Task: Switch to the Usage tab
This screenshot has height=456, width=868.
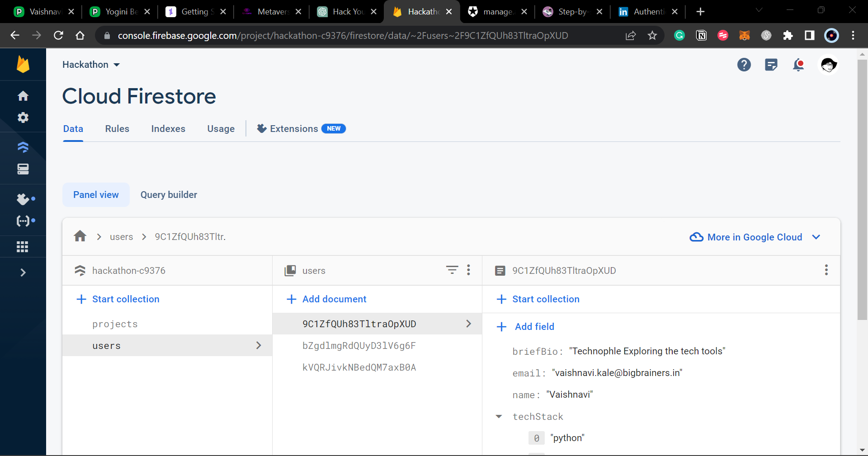Action: tap(221, 129)
